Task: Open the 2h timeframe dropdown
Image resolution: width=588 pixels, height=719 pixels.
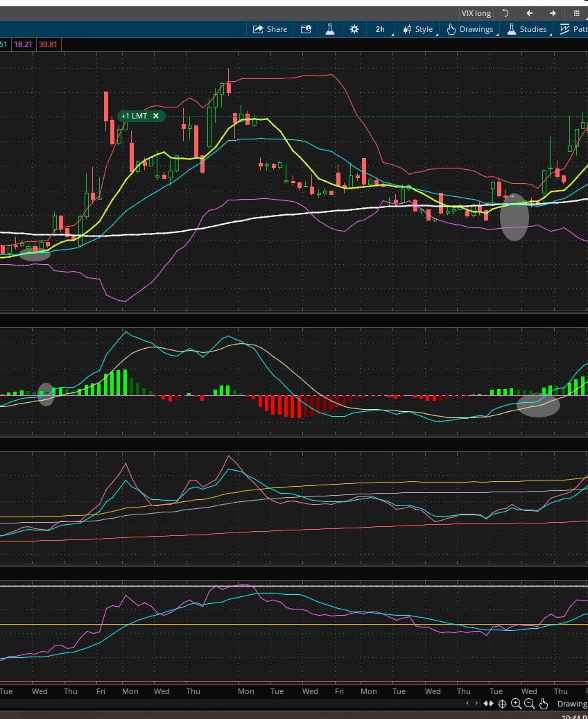Action: (380, 29)
